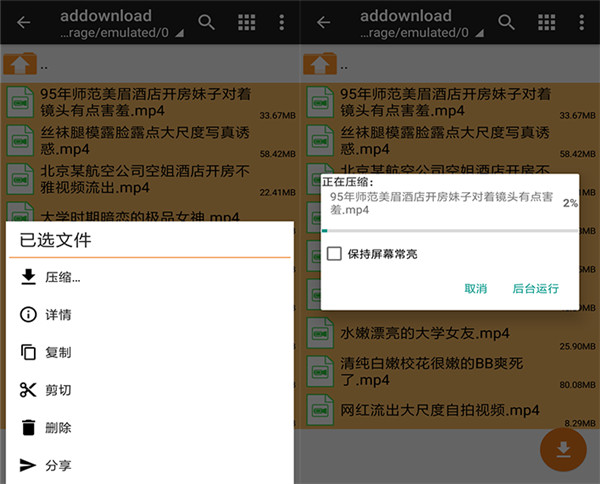The width and height of the screenshot is (600, 484).
Task: Enable the 保持屏幕常亮 checkbox
Action: (x=335, y=254)
